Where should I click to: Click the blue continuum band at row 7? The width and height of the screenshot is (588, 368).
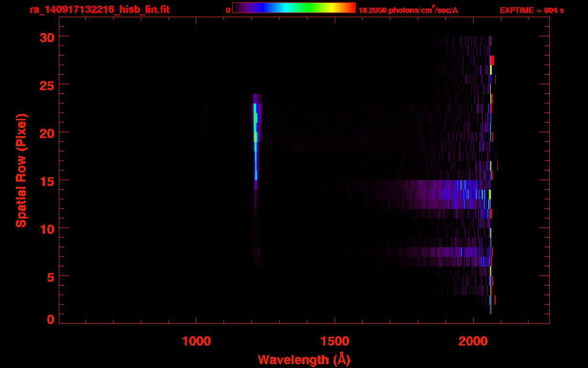(445, 252)
